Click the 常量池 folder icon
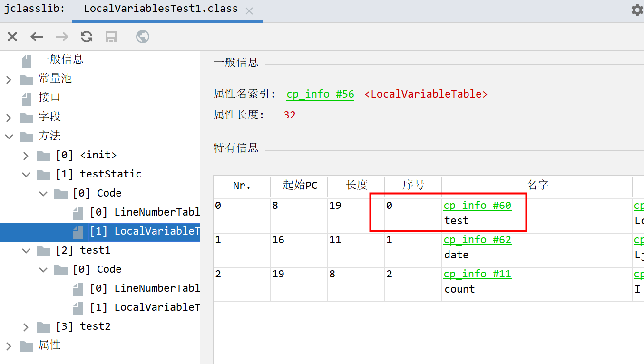This screenshot has width=644, height=364. tap(27, 79)
